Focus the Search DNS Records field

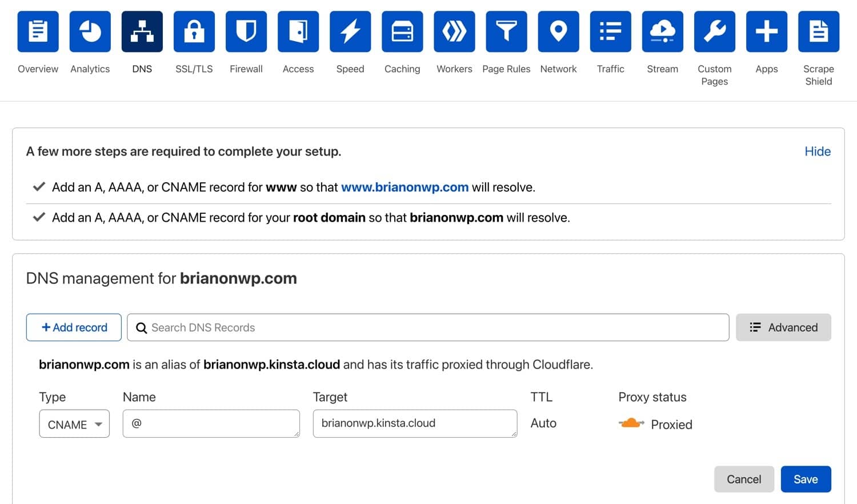coord(428,327)
